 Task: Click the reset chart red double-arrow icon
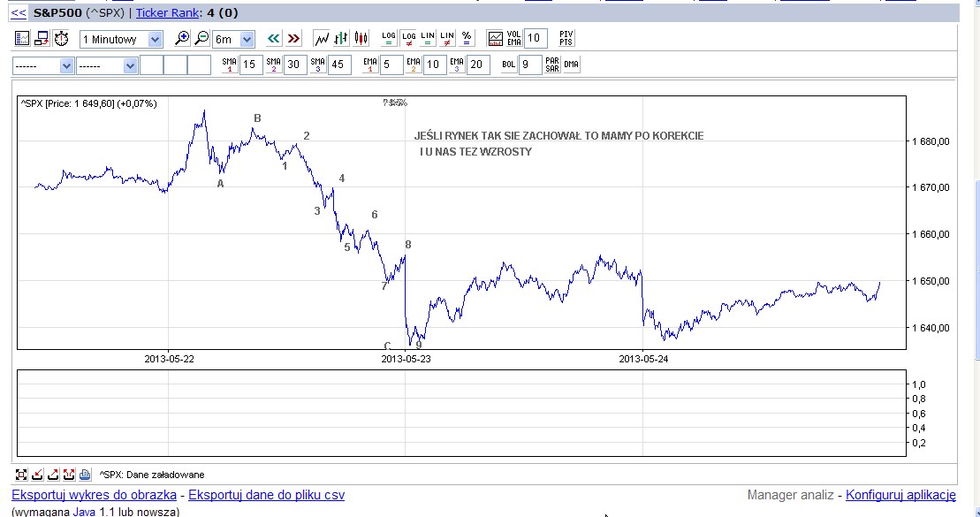[69, 475]
